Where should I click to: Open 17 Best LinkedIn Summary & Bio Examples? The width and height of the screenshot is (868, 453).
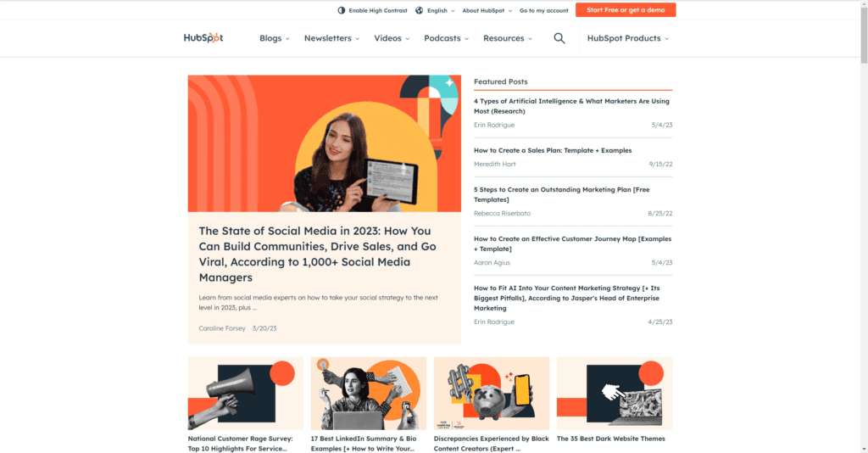(364, 444)
